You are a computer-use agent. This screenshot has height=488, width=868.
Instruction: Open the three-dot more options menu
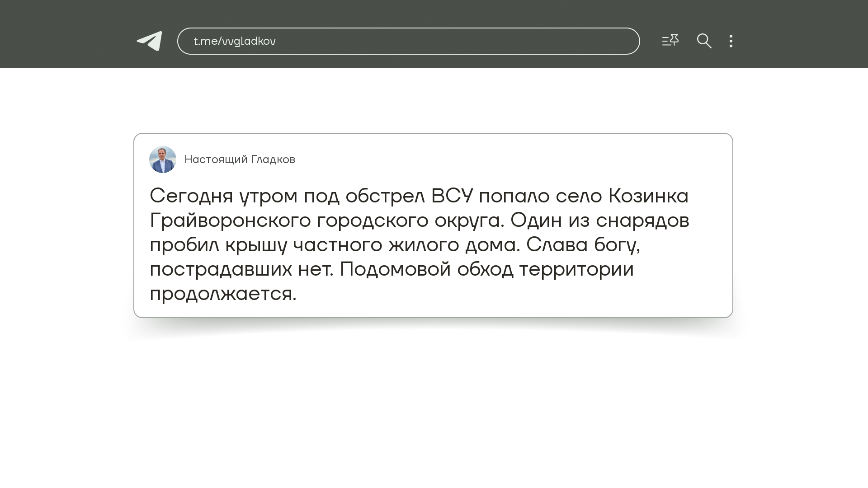(731, 41)
